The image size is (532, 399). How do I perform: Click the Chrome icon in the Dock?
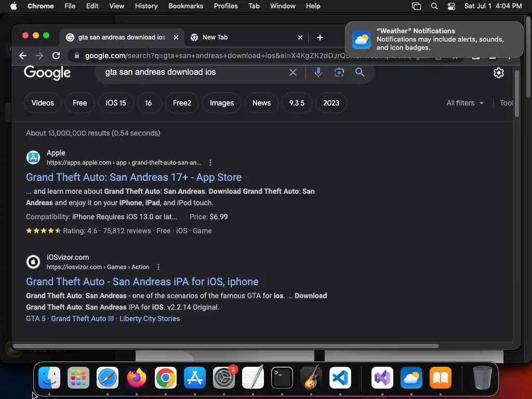166,378
